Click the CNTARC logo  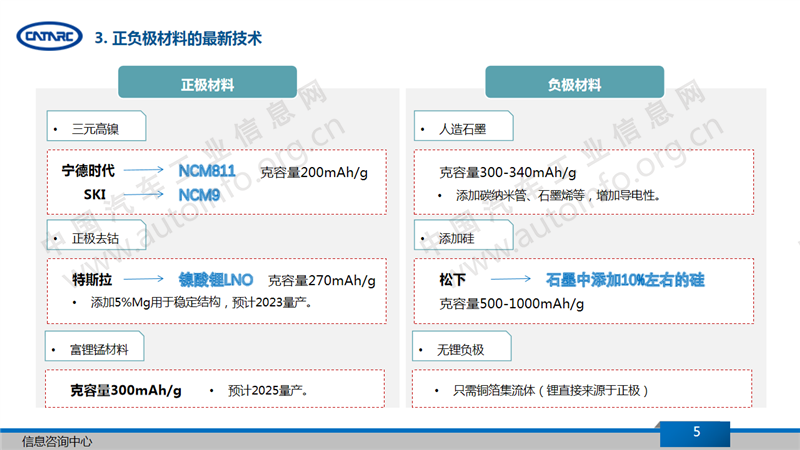click(x=49, y=36)
